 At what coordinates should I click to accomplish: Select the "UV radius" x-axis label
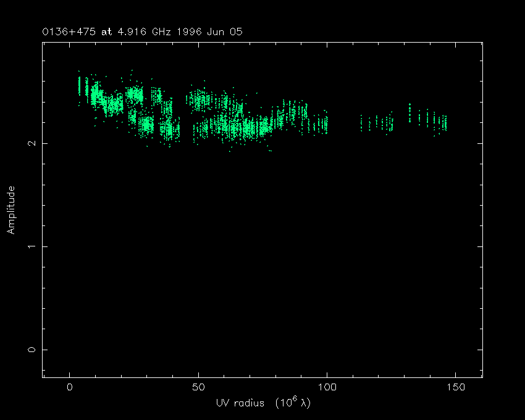pyautogui.click(x=239, y=403)
